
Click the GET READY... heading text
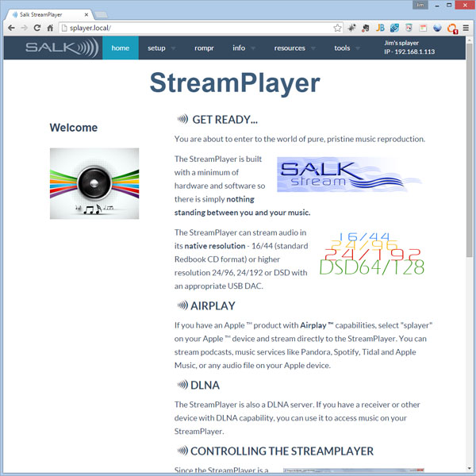pyautogui.click(x=225, y=119)
